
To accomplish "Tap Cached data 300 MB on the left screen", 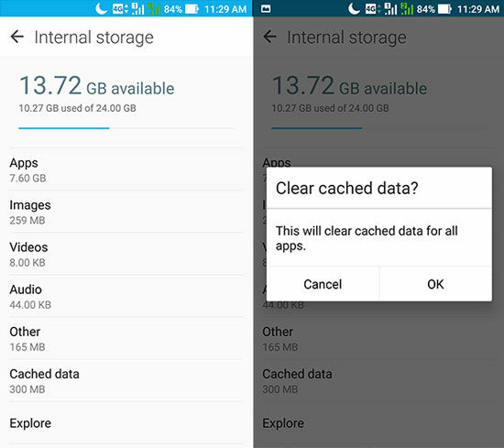I will pos(126,381).
